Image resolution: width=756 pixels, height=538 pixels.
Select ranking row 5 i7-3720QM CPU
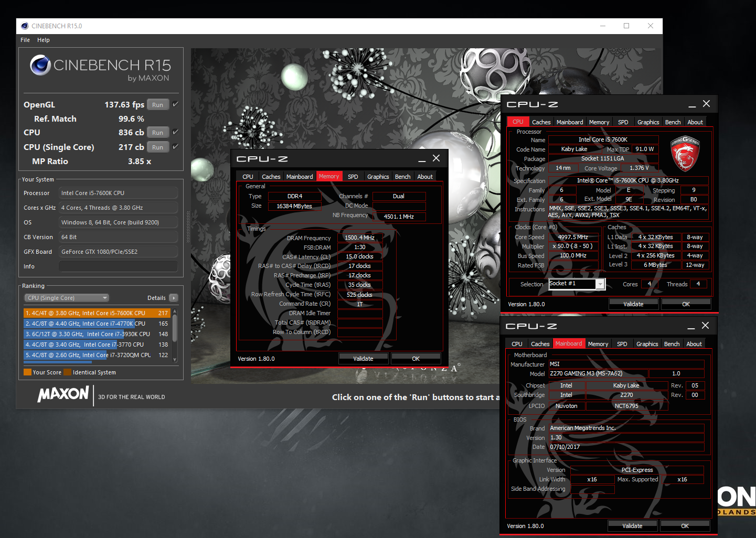[x=97, y=355]
